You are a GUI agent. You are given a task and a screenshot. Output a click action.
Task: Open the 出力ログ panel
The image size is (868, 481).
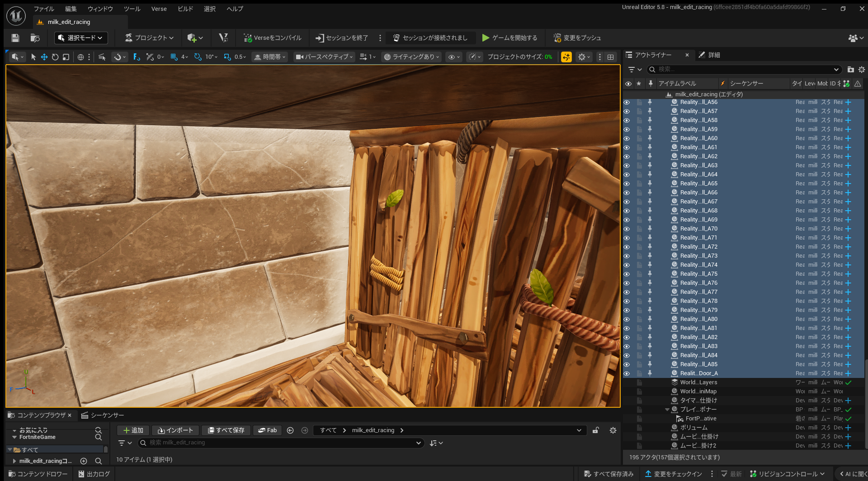(94, 474)
